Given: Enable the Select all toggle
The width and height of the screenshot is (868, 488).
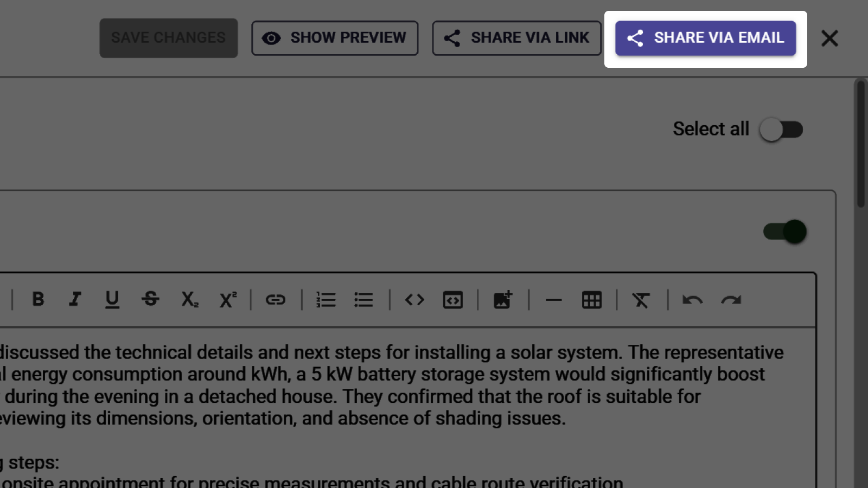Looking at the screenshot, I should pos(781,130).
